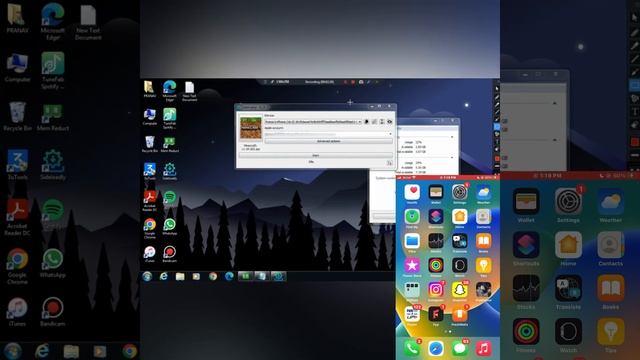
Task: Open the Home app on the sharp iPhone mirror
Action: (460, 216)
